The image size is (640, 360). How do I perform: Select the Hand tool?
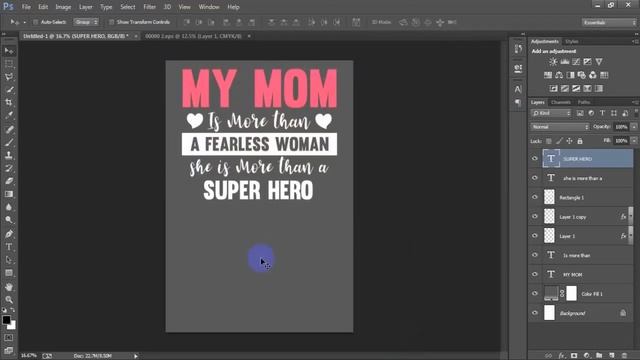[x=9, y=287]
